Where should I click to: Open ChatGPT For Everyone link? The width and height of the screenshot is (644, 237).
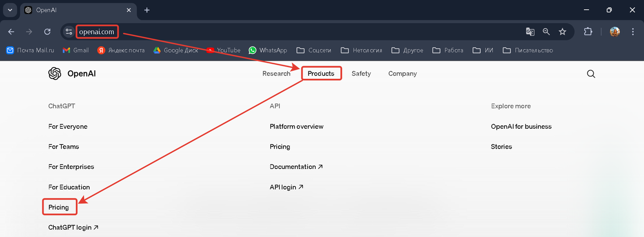point(68,127)
